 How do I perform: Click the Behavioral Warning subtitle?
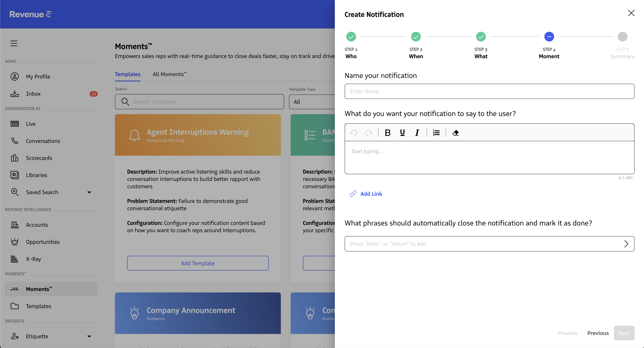click(x=165, y=140)
